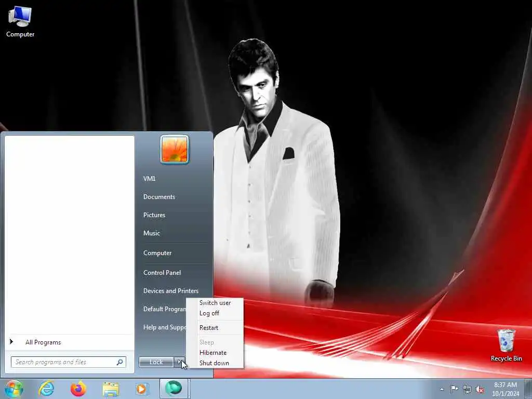
Task: Open Control Panel from Start menu
Action: click(162, 272)
